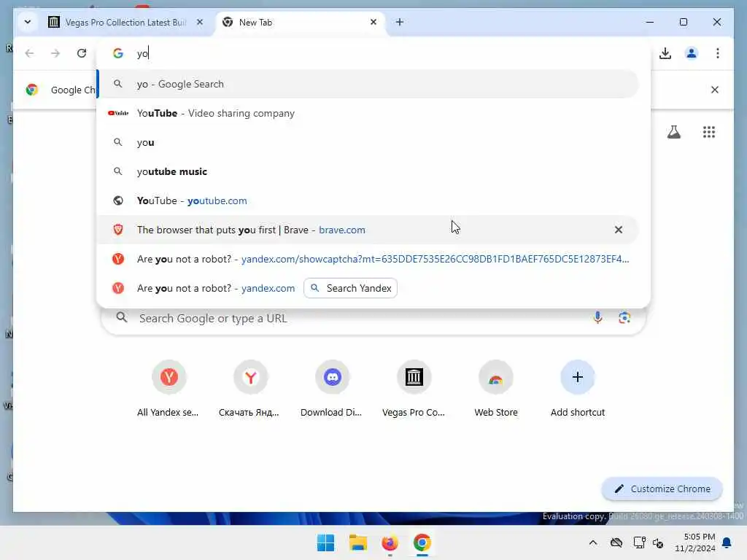The height and width of the screenshot is (560, 747).
Task: Close the New Tab tab
Action: click(373, 22)
